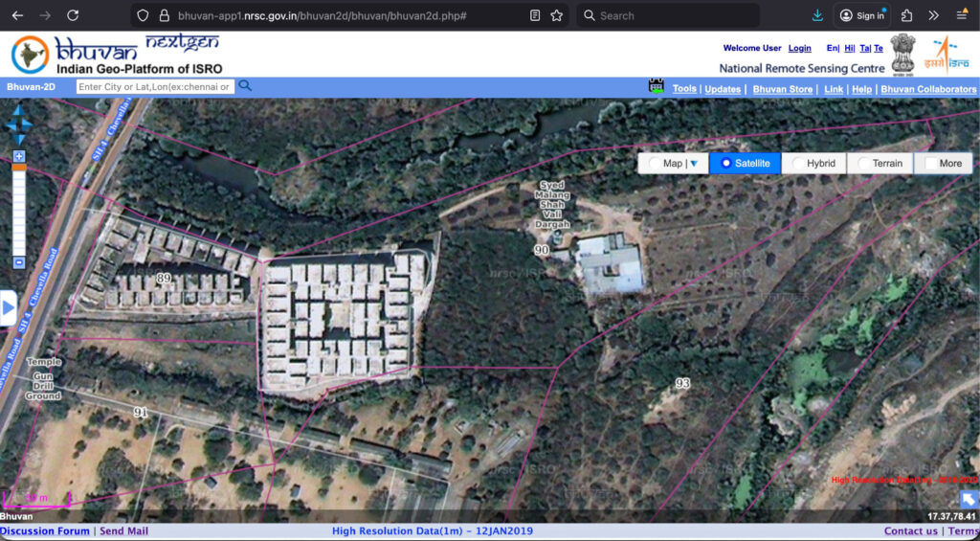
Task: Open the Bhuvan Store menu
Action: coord(783,89)
